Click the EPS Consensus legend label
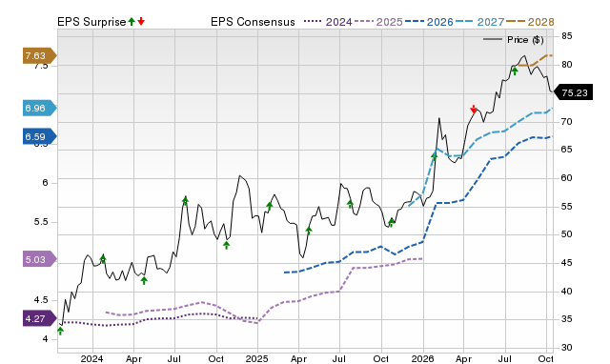Viewport: 610px width, 364px height. click(x=253, y=22)
